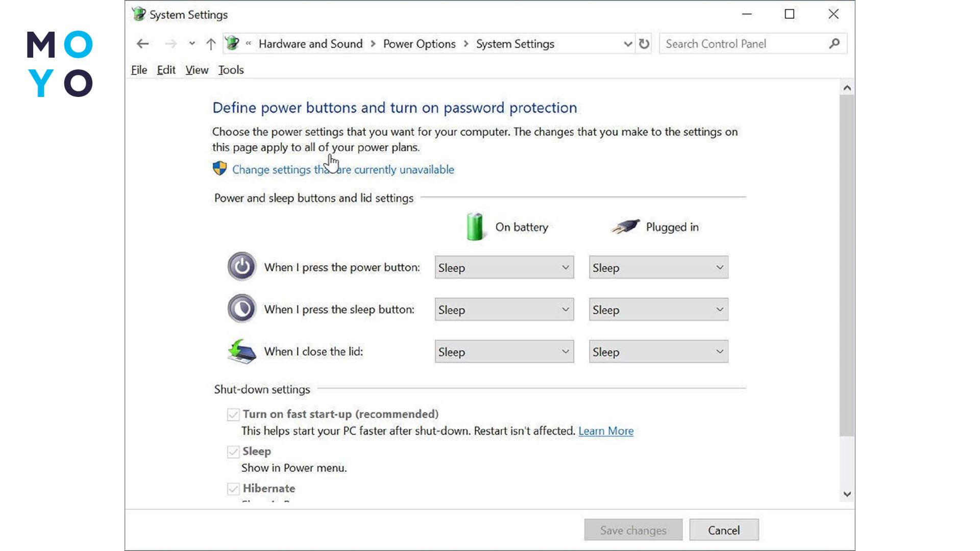
Task: Click the search magnifier icon
Action: pos(834,44)
